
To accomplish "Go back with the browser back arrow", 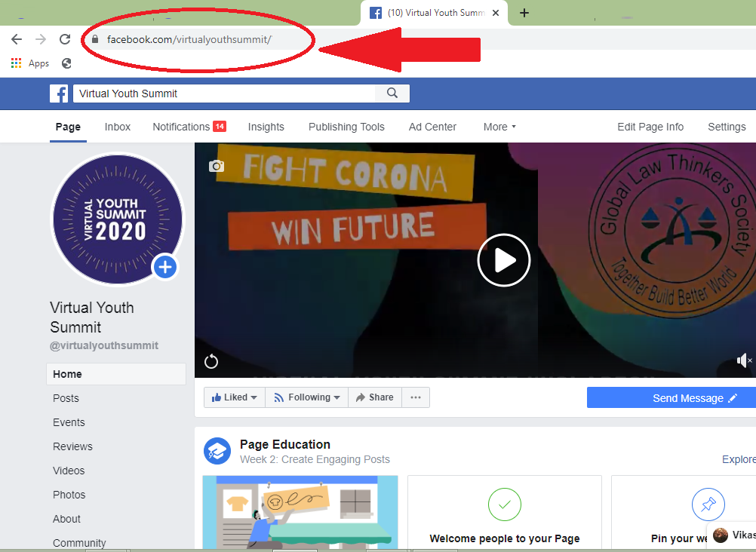I will [x=17, y=39].
